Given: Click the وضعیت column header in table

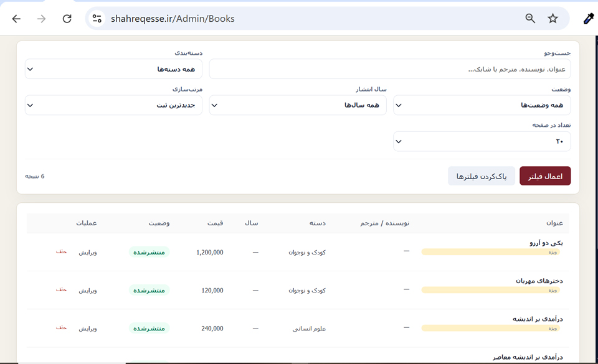Looking at the screenshot, I should tap(159, 223).
